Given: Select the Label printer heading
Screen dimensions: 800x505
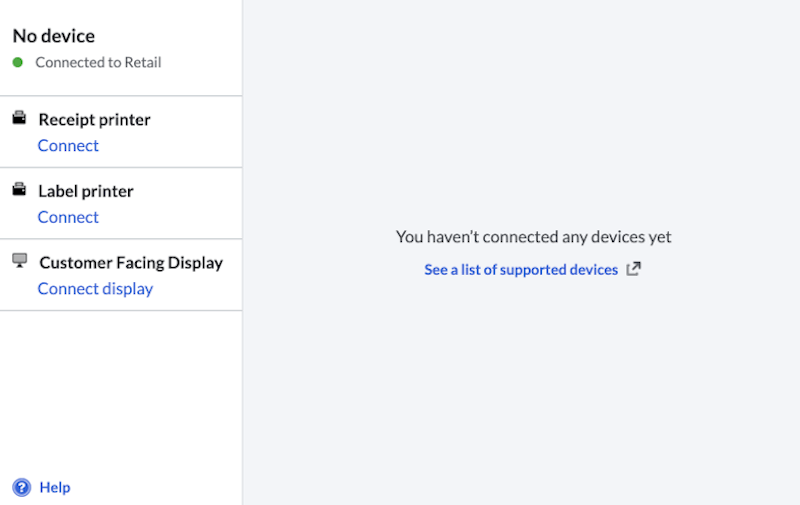Looking at the screenshot, I should [86, 191].
